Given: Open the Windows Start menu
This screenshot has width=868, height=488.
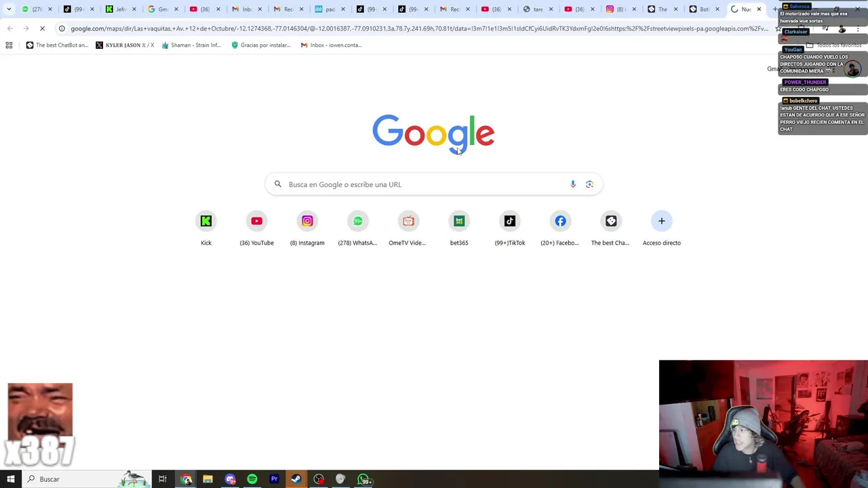Looking at the screenshot, I should 11,479.
